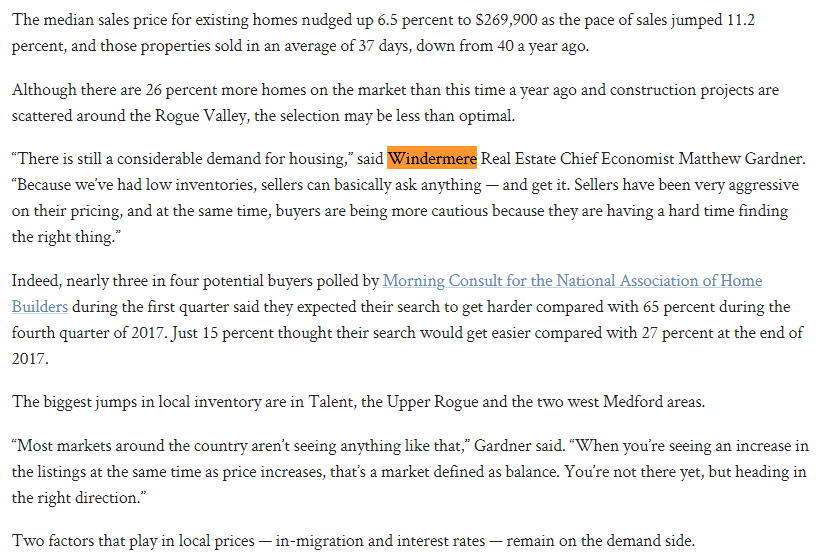Viewport: 819px width, 559px height.
Task: Click the orange highlighted word Windermere
Action: [432, 158]
